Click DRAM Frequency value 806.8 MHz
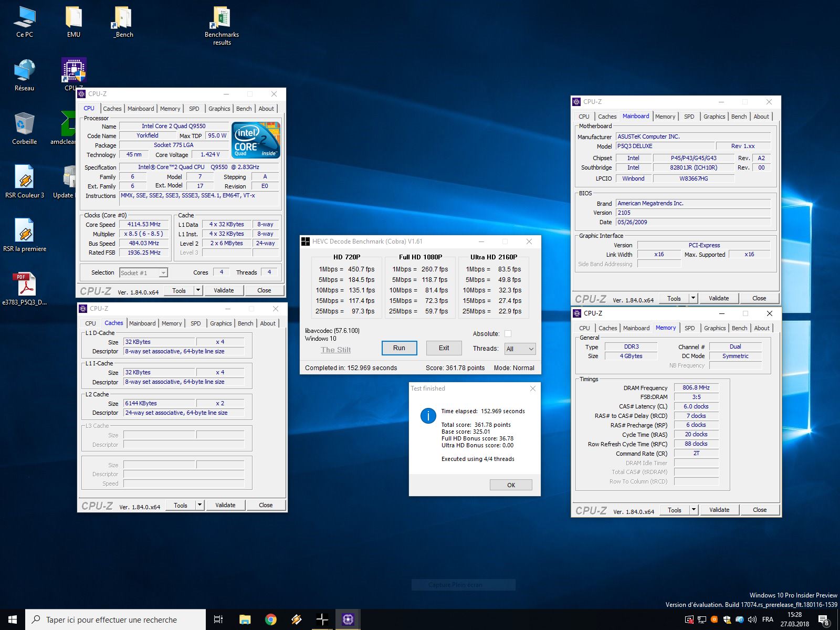Viewport: 840px width, 630px height. point(696,387)
